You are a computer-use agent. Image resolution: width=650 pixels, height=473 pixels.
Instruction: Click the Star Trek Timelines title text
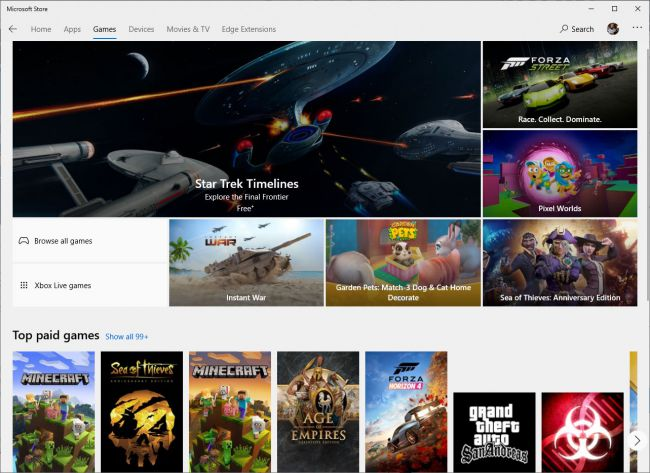point(247,184)
